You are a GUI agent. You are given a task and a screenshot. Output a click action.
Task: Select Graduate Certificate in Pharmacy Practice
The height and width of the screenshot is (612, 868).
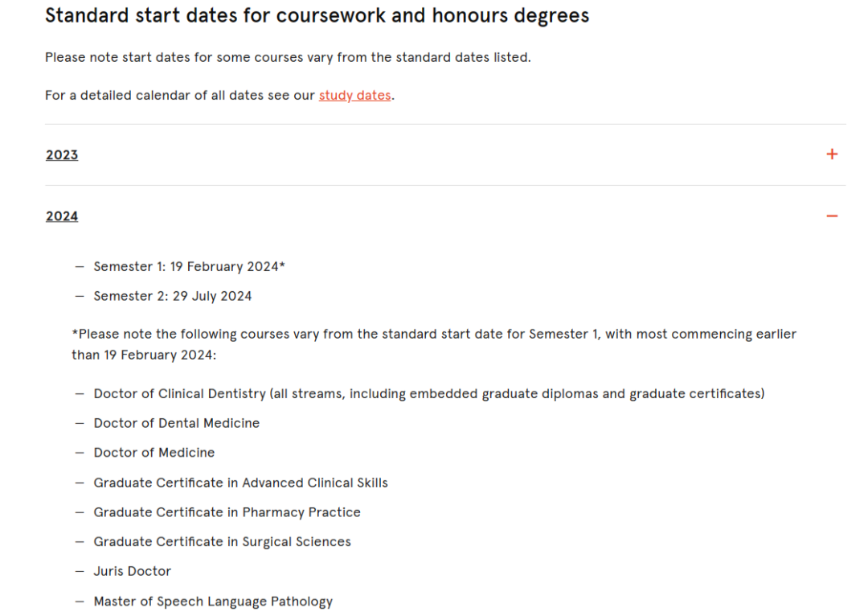pyautogui.click(x=227, y=512)
